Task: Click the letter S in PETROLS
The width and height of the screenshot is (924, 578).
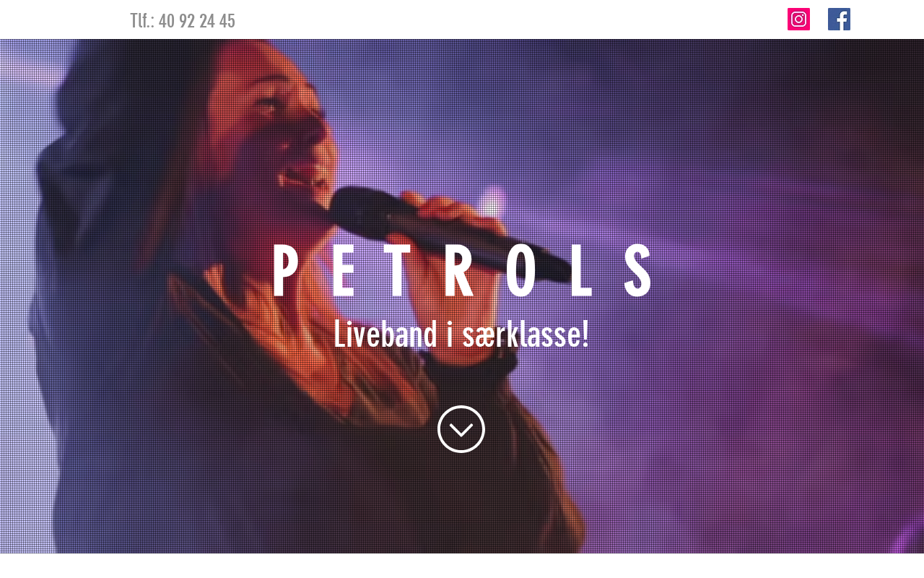Action: (638, 271)
